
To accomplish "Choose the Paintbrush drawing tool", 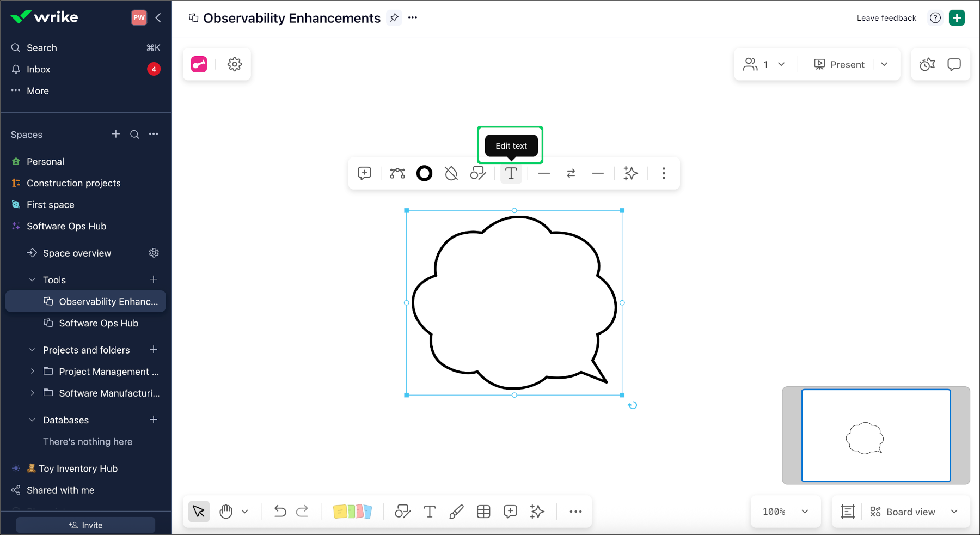I will [x=456, y=512].
